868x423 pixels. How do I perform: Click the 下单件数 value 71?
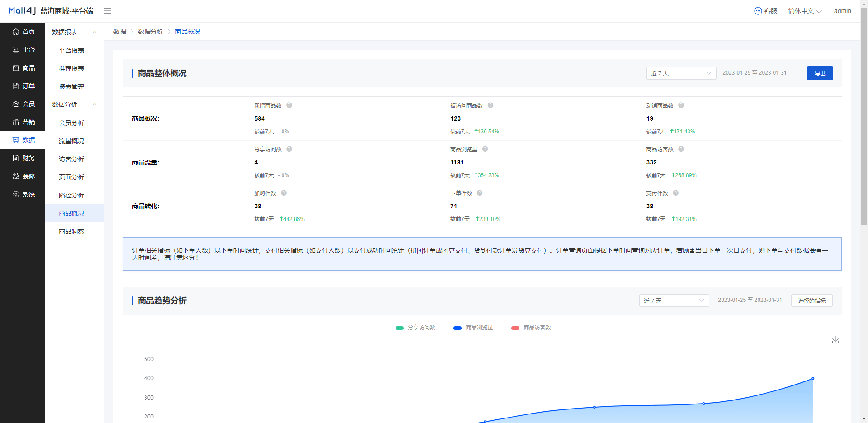[453, 206]
